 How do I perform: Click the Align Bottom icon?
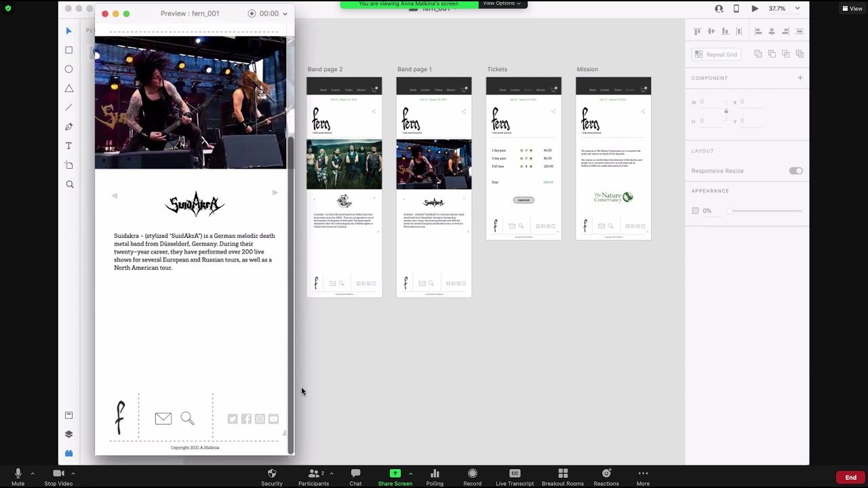tap(725, 31)
